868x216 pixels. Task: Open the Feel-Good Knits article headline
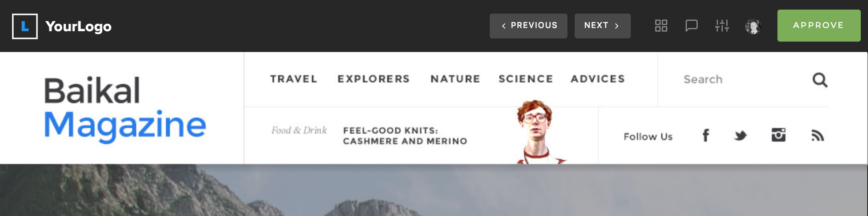[x=405, y=136]
